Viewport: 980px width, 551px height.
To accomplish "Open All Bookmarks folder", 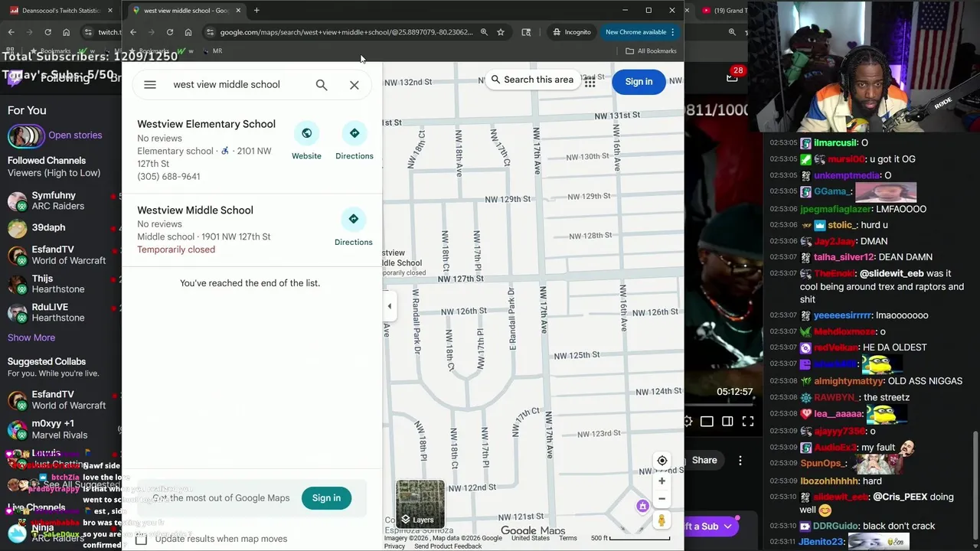I will coord(651,51).
